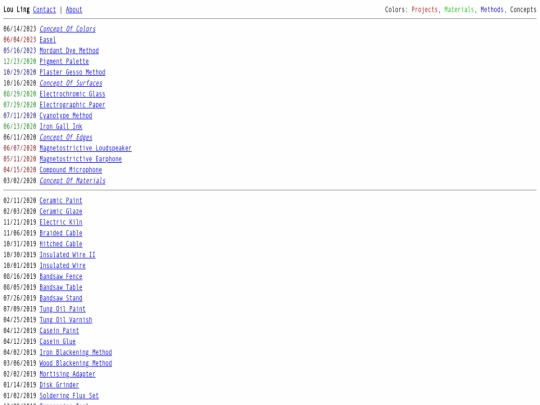The image size is (540, 405).
Task: Open the About link
Action: pos(74,10)
